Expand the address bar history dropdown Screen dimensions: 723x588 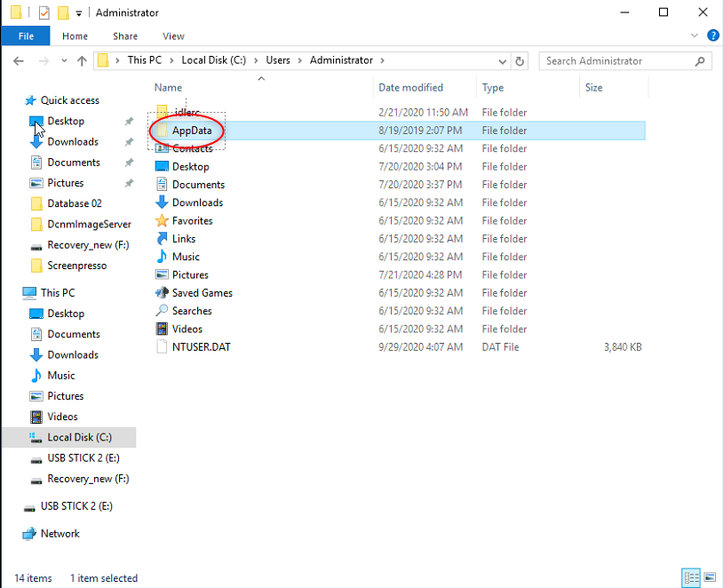tap(504, 61)
